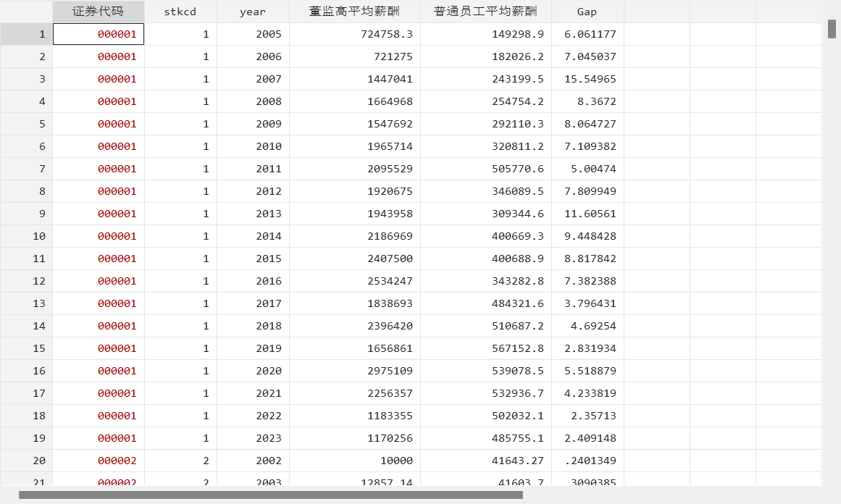Click stkcd value 2 in row 20
This screenshot has height=504, width=841.
(x=180, y=461)
